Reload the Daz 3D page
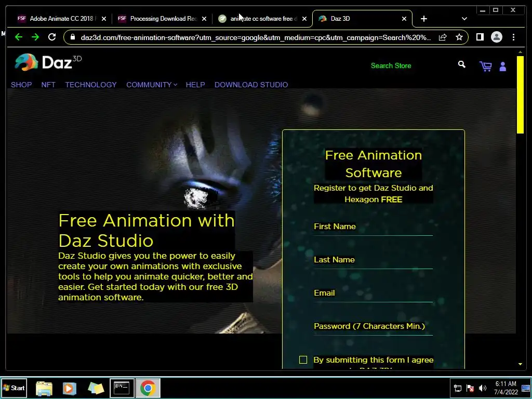The image size is (532, 399). tap(52, 37)
